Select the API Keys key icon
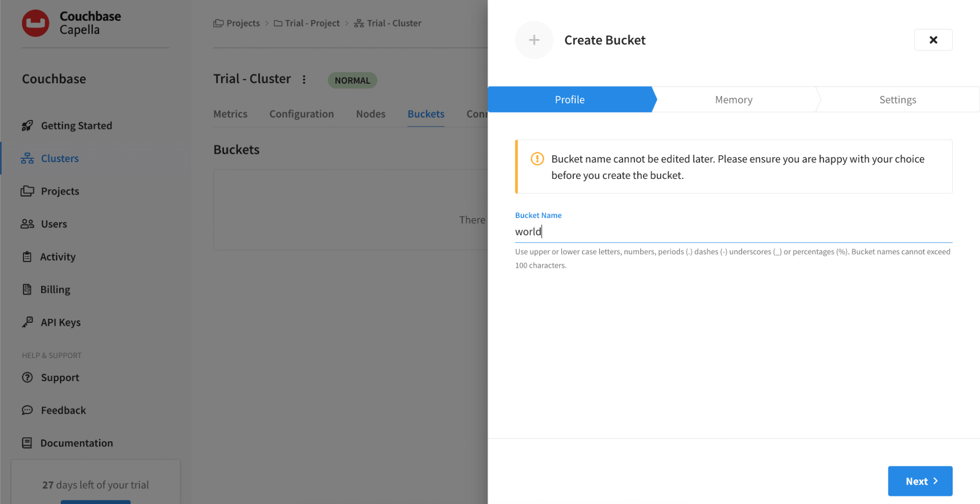 (27, 322)
